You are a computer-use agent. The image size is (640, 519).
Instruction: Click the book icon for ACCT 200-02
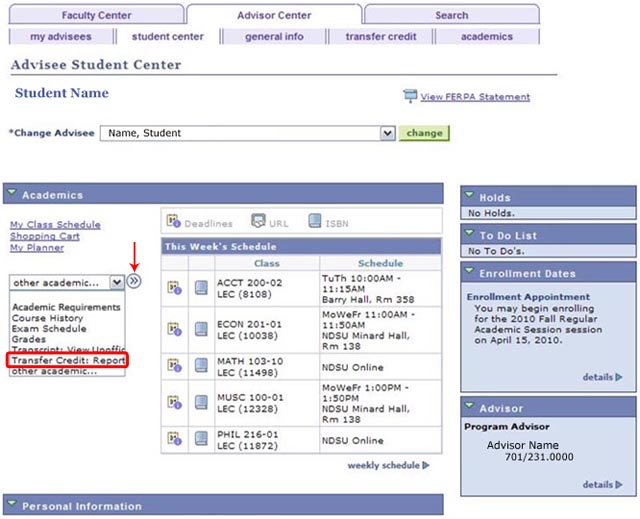click(x=201, y=287)
